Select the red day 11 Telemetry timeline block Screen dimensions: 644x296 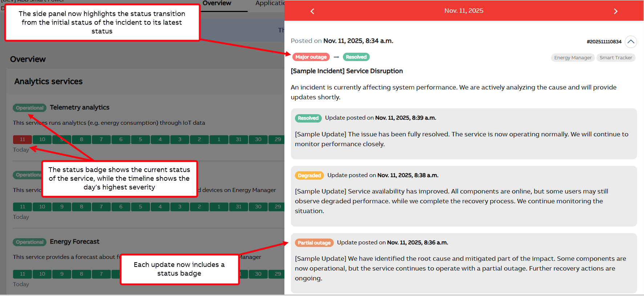pyautogui.click(x=23, y=140)
